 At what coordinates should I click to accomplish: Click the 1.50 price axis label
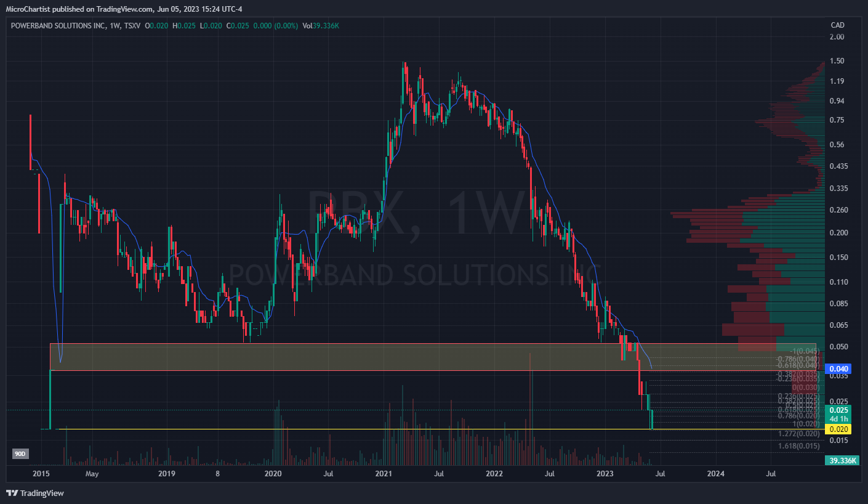tap(837, 61)
